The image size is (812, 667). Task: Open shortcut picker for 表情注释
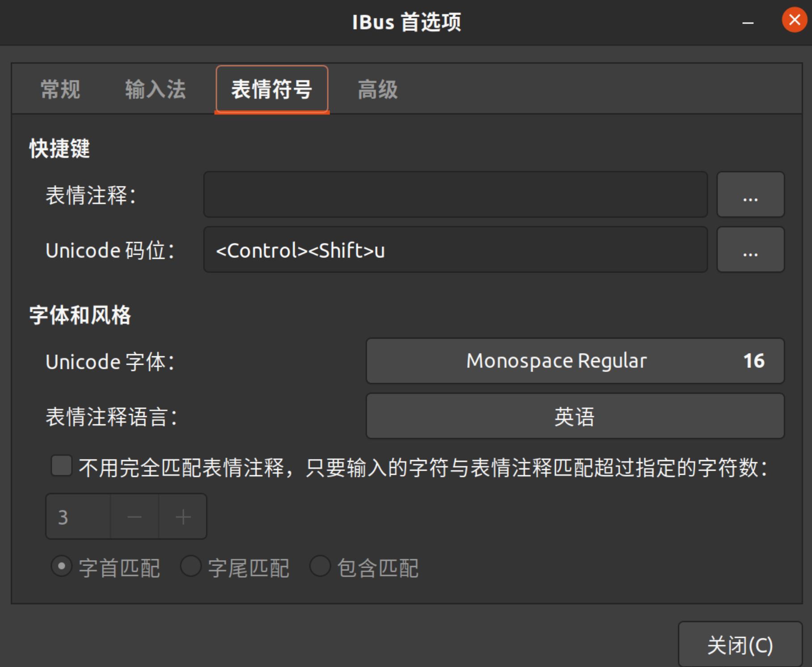pos(750,194)
